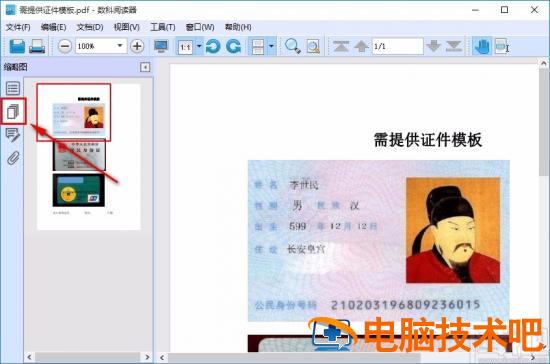The height and width of the screenshot is (364, 550).
Task: Click the ID number 210203196809236015
Action: click(405, 305)
